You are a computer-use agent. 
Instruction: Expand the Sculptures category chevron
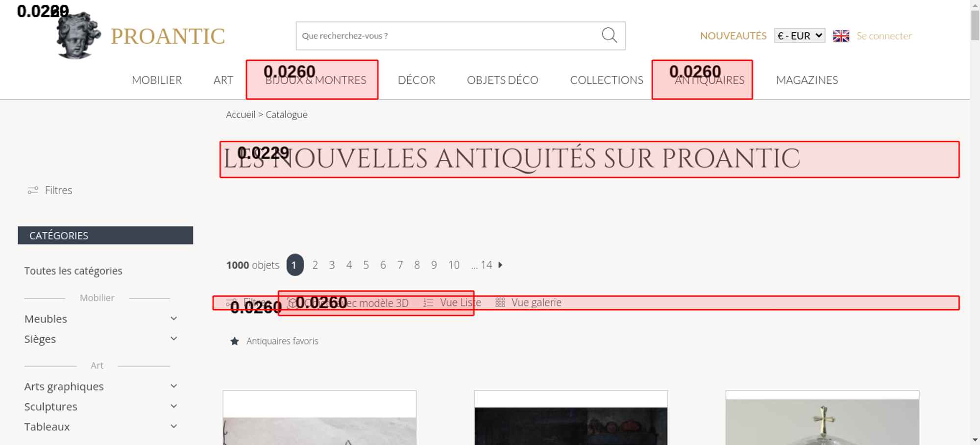coord(173,406)
